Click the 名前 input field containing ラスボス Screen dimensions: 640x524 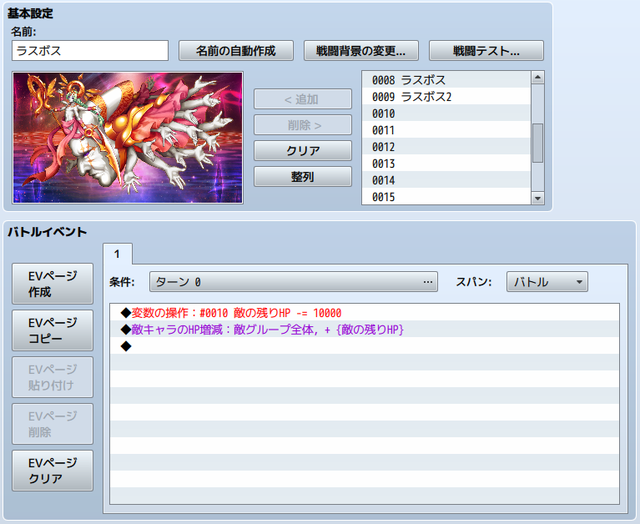point(90,51)
